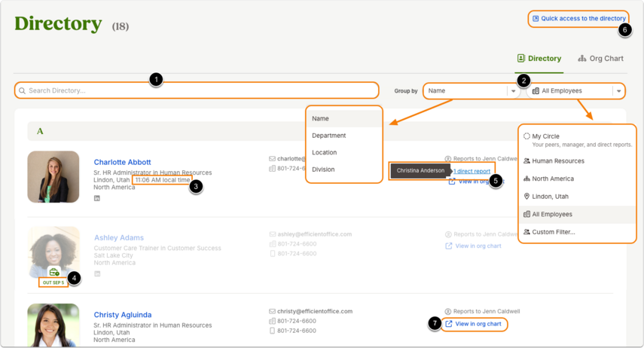Click Charlotte Abbott's LinkedIn icon
The height and width of the screenshot is (348, 644).
(97, 198)
